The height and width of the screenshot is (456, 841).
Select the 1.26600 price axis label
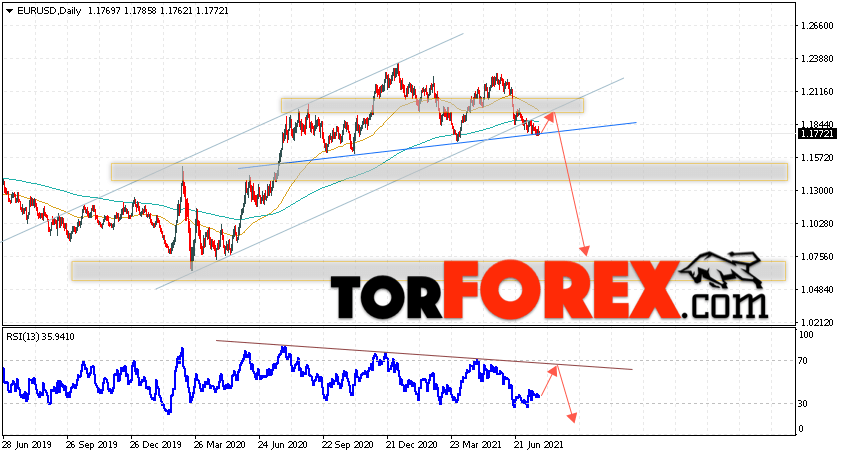click(817, 26)
